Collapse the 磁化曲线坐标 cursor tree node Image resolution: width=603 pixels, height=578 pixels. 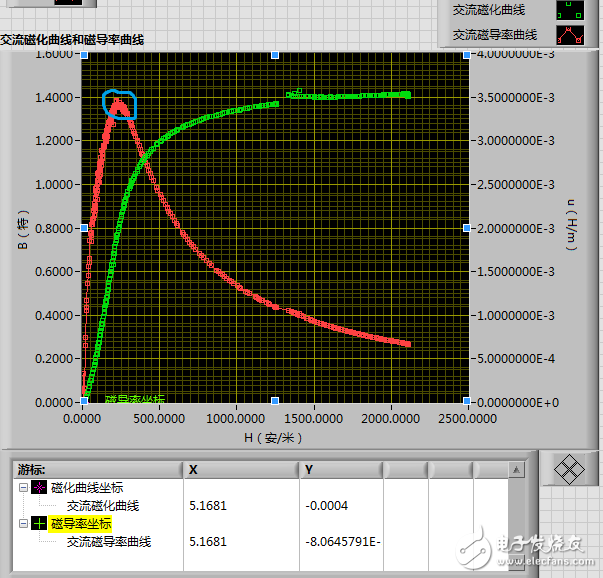click(x=23, y=488)
